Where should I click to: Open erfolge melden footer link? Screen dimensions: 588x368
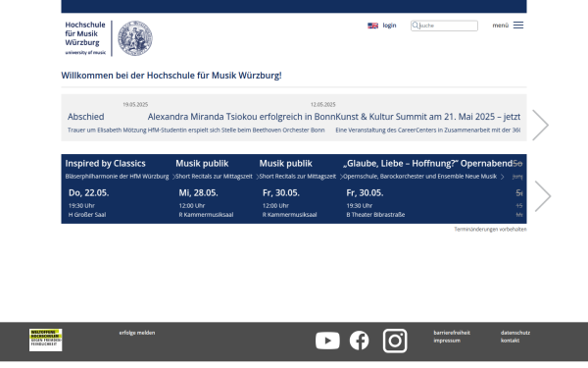point(137,333)
